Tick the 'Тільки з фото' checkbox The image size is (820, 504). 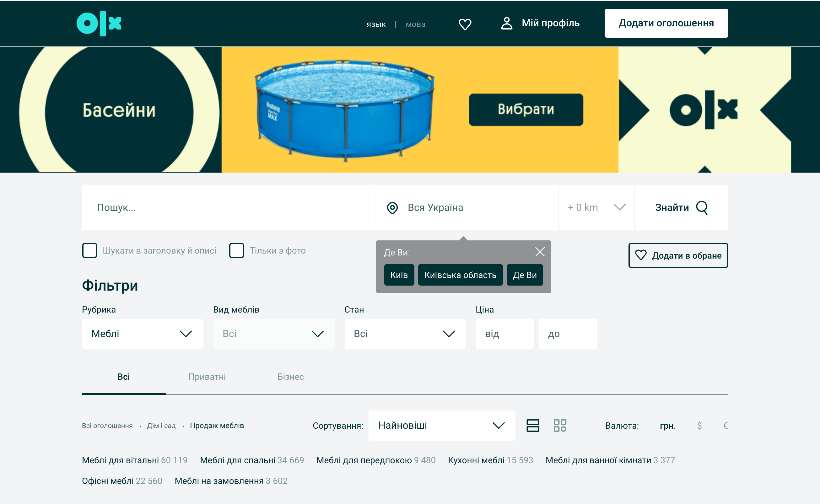tap(236, 250)
